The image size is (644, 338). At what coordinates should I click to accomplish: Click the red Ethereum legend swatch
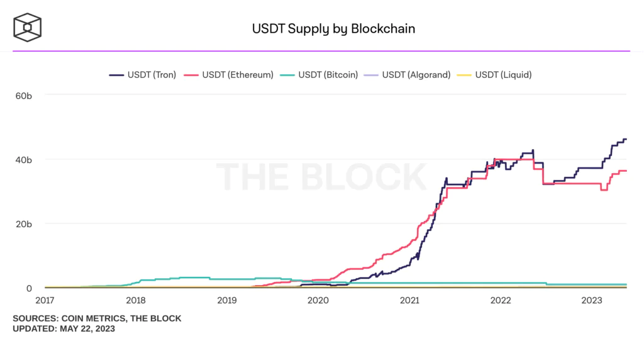pos(191,76)
